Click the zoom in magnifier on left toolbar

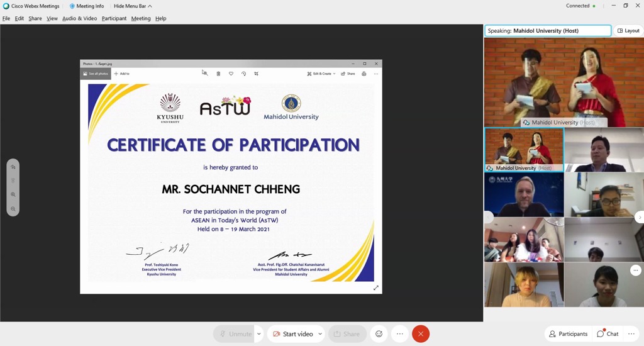(x=13, y=195)
